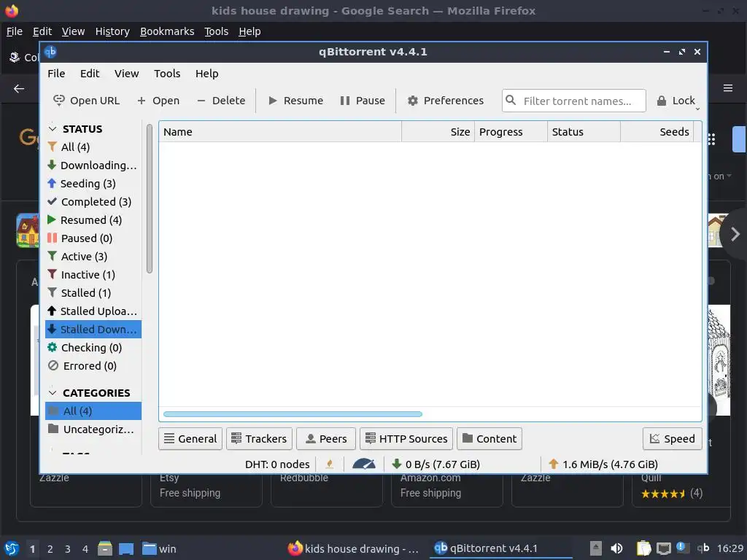Click the upload speed 1.6 MiB/s indicator
Viewport: 747px width, 560px height.
(603, 464)
